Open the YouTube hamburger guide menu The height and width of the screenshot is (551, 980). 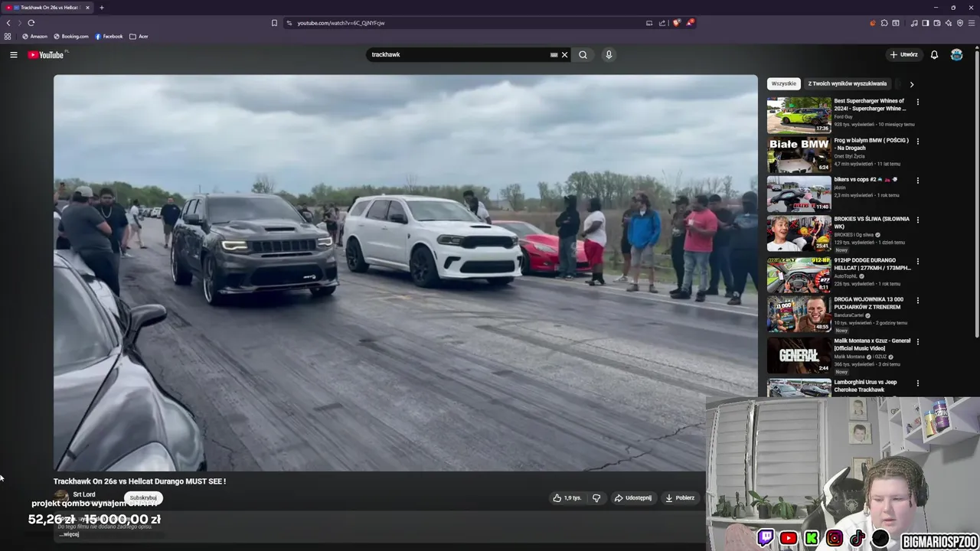[13, 54]
